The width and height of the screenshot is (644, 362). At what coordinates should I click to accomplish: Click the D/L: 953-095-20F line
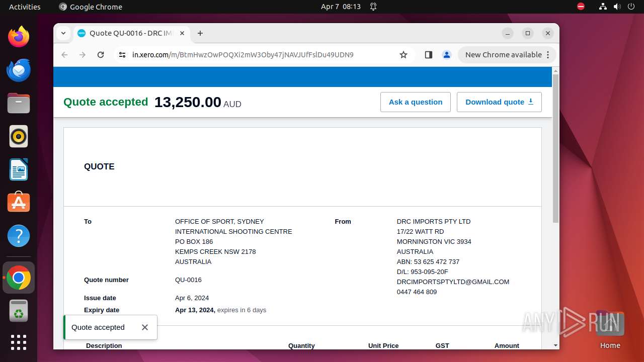tap(422, 272)
